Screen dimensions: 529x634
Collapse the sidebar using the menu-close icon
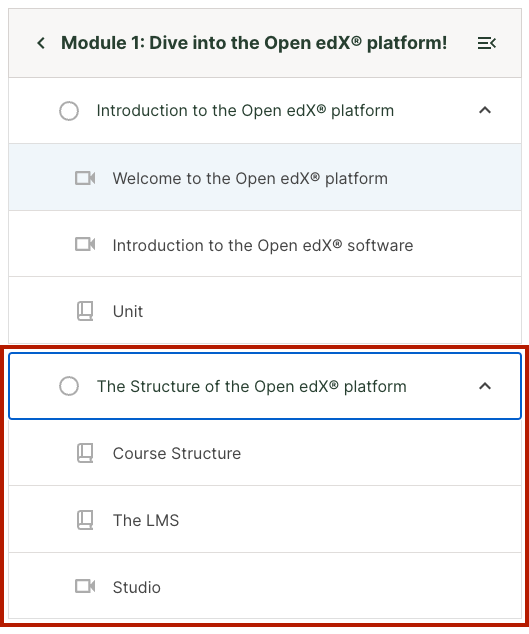[487, 43]
